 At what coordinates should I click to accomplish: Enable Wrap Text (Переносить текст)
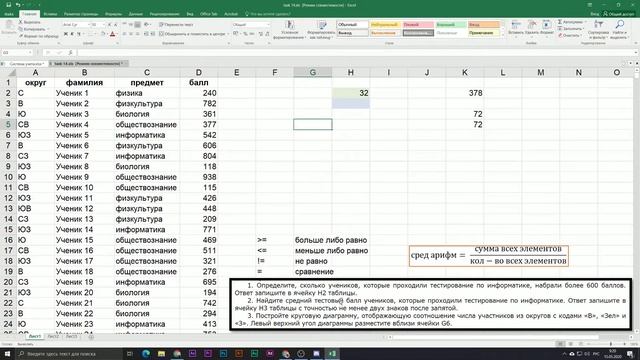point(176,25)
